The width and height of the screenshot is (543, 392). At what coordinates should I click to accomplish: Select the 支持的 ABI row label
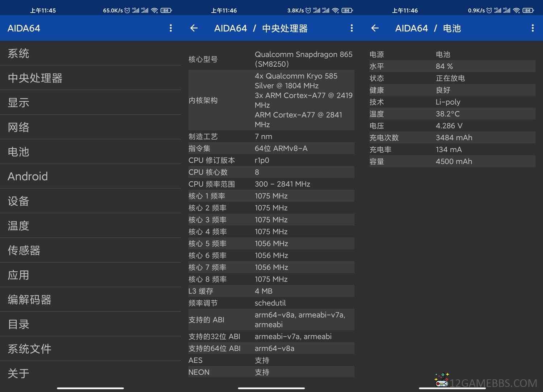[x=206, y=320]
